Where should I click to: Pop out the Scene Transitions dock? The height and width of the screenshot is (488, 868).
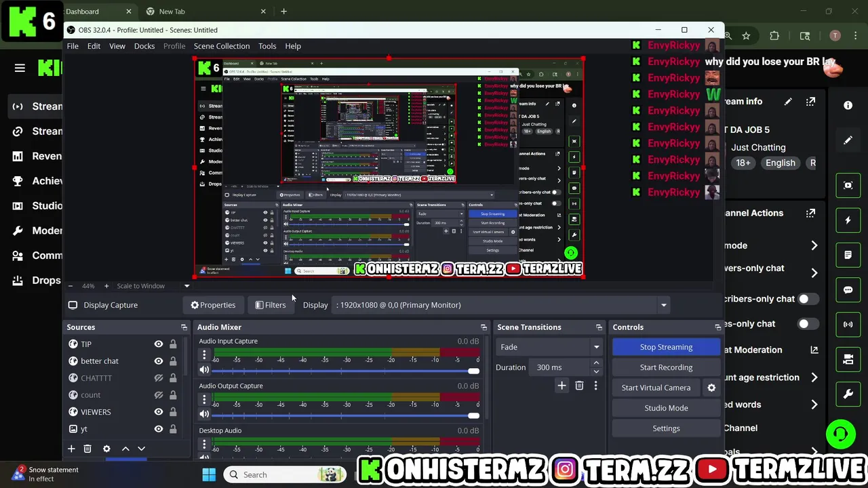pyautogui.click(x=599, y=327)
